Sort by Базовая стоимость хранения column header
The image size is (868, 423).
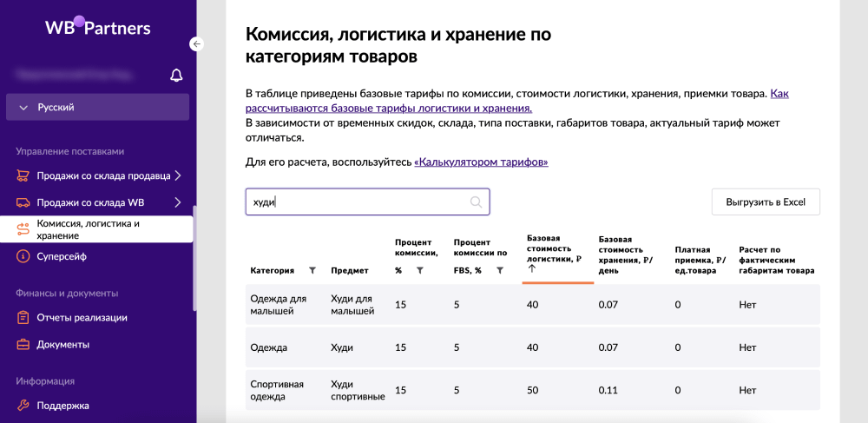tap(626, 255)
